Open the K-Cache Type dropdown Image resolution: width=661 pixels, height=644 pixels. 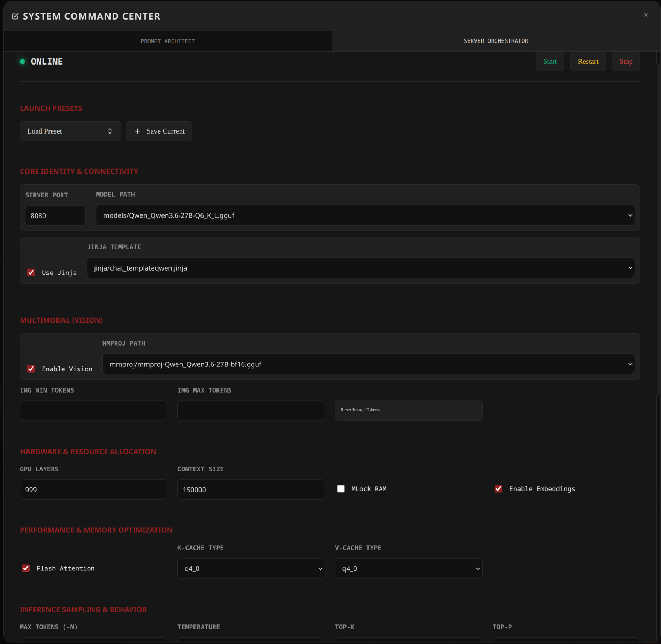pyautogui.click(x=251, y=568)
